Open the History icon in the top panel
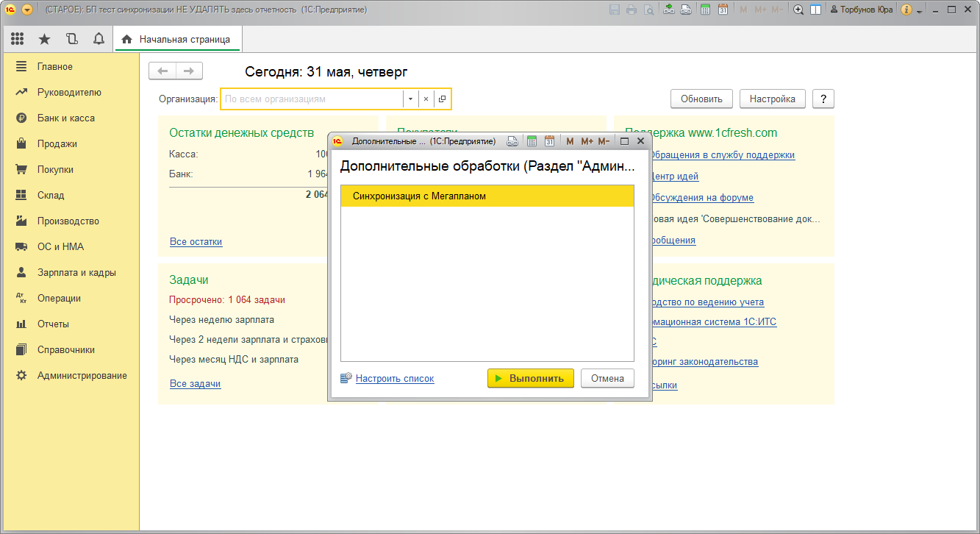The height and width of the screenshot is (534, 980). [x=71, y=39]
